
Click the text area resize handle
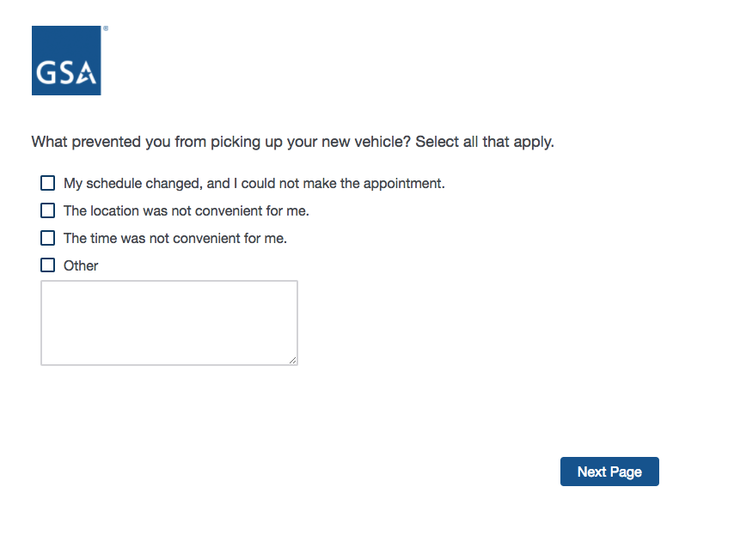tap(293, 361)
